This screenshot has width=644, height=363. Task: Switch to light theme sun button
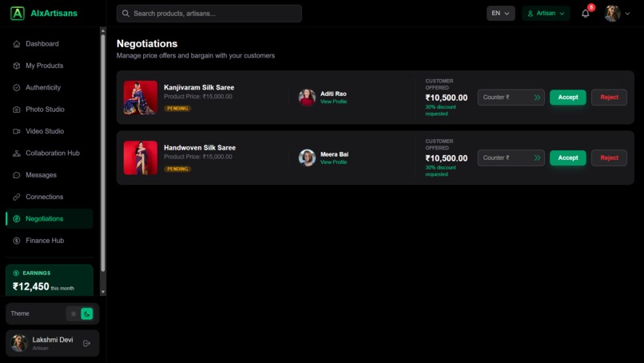74,313
